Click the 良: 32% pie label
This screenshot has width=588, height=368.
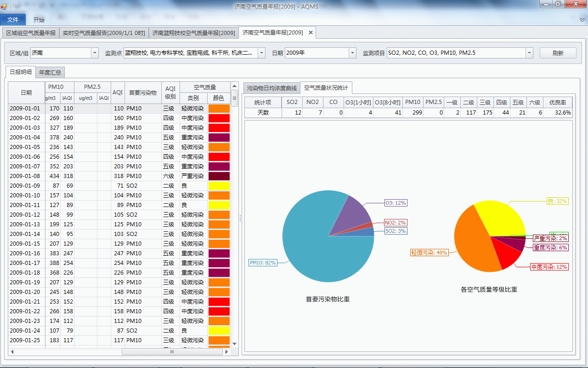[558, 201]
